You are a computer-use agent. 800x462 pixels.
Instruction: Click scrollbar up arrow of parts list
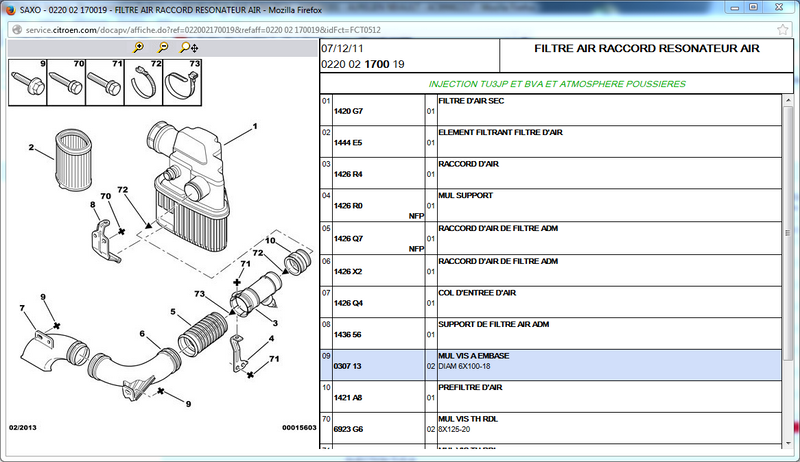pos(788,100)
